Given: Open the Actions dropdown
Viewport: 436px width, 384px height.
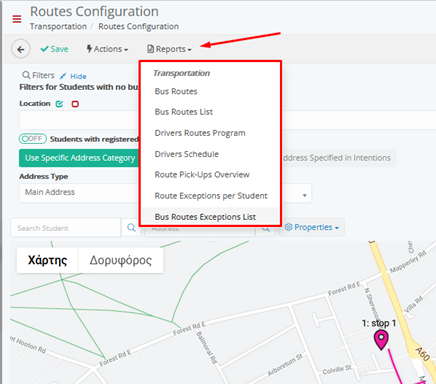Looking at the screenshot, I should pos(107,49).
